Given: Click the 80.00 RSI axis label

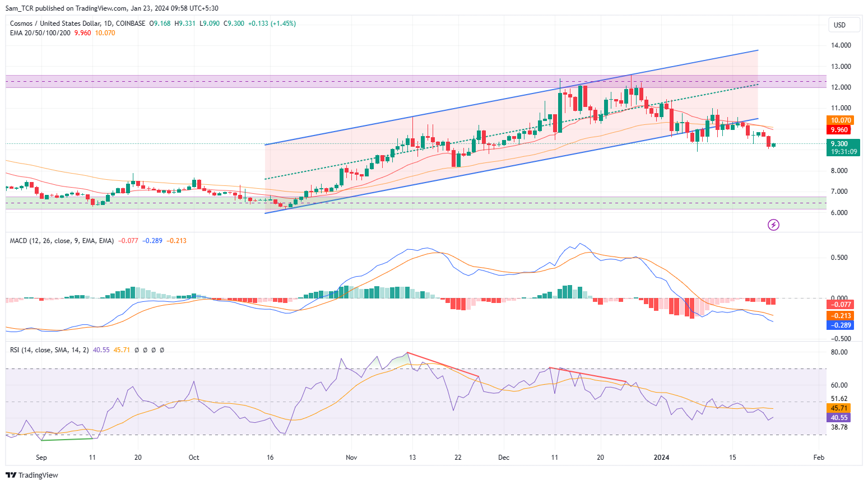Looking at the screenshot, I should 839,352.
